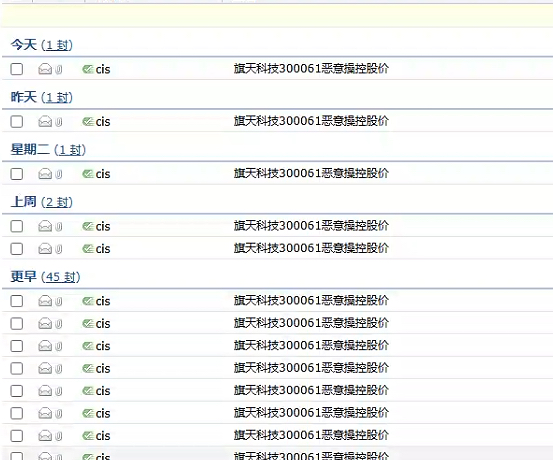Image resolution: width=553 pixels, height=460 pixels.
Task: Click envelope icon of first 更早 email
Action: click(x=45, y=301)
